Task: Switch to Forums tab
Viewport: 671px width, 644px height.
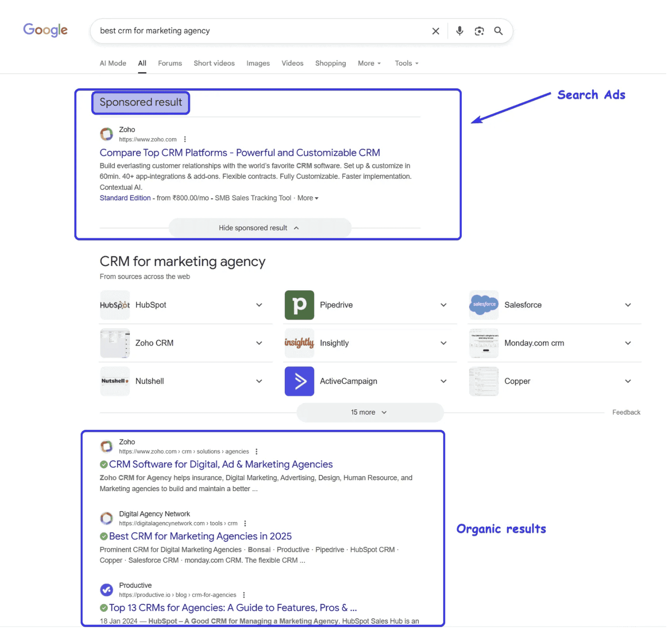Action: pos(170,63)
